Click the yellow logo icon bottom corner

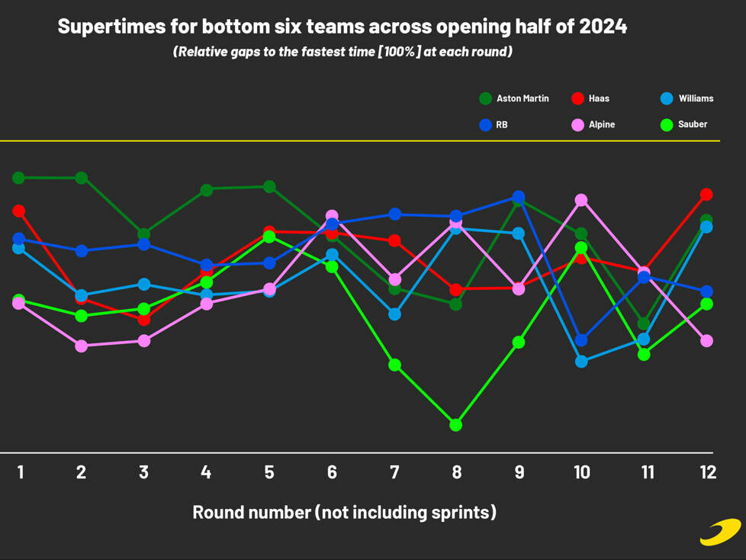click(720, 532)
